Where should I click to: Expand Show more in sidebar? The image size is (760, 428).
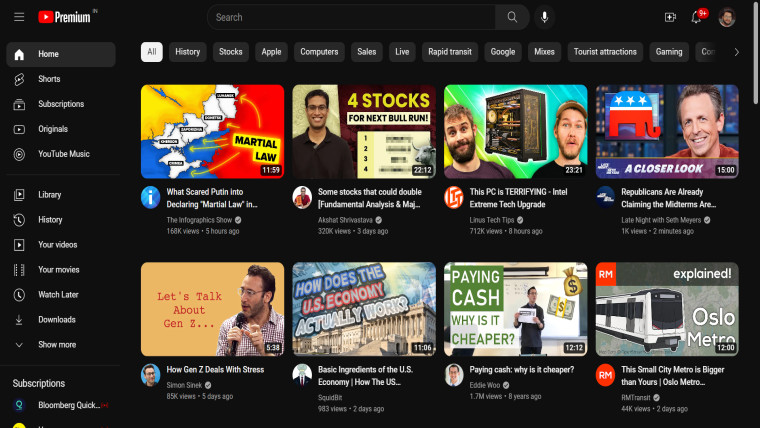(61, 345)
